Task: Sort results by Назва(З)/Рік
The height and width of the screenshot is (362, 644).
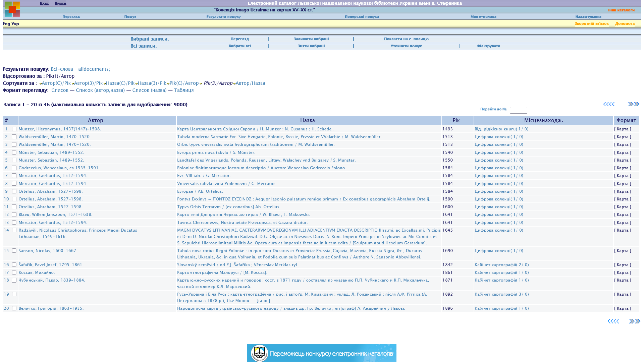Action: (152, 83)
